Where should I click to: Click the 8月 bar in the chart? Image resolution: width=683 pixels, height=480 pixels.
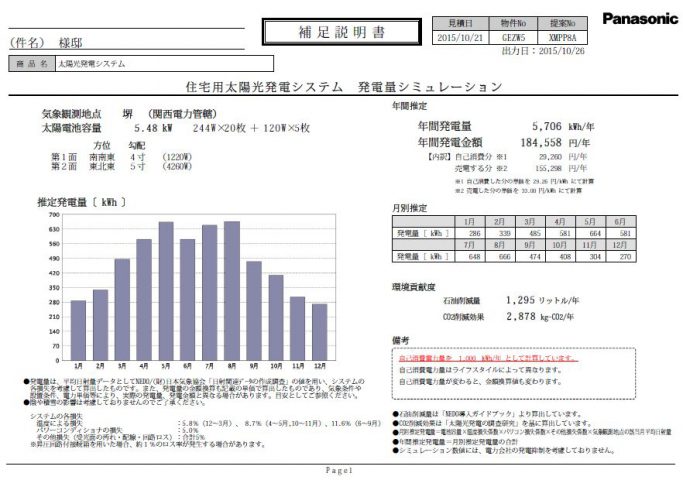232,291
